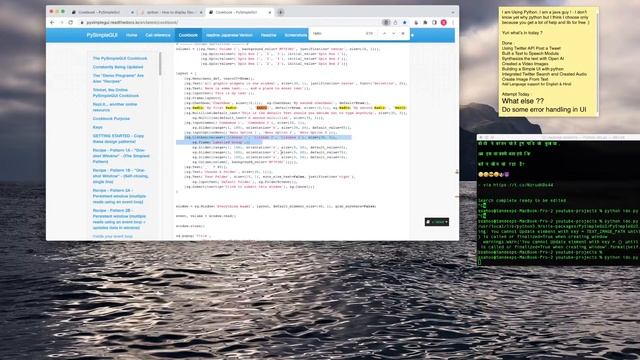Screen dimensions: 640x360
Task: Open the Demo Programs Are Also Recipes link
Action: pos(118,78)
